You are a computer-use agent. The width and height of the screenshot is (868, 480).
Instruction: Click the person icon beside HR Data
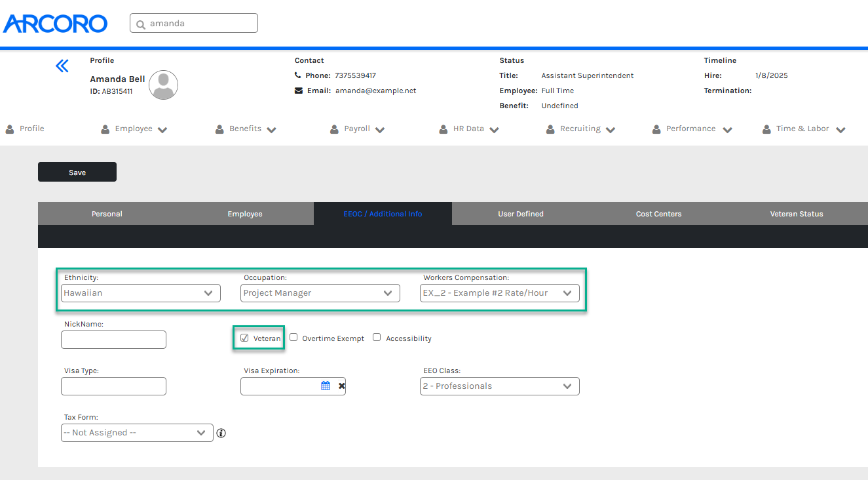coord(443,129)
